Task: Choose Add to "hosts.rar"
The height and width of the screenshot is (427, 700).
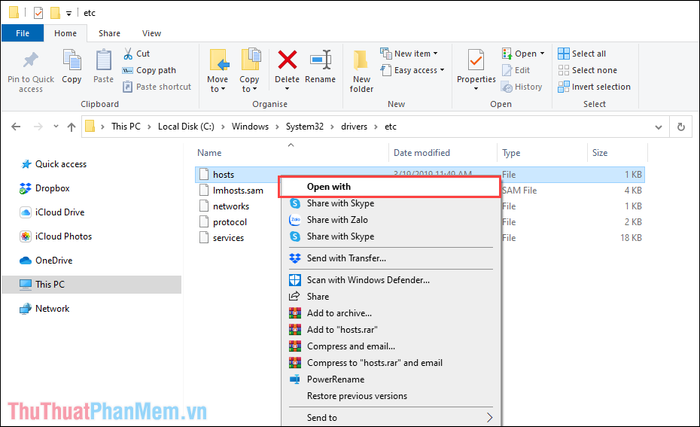Action: click(391, 330)
